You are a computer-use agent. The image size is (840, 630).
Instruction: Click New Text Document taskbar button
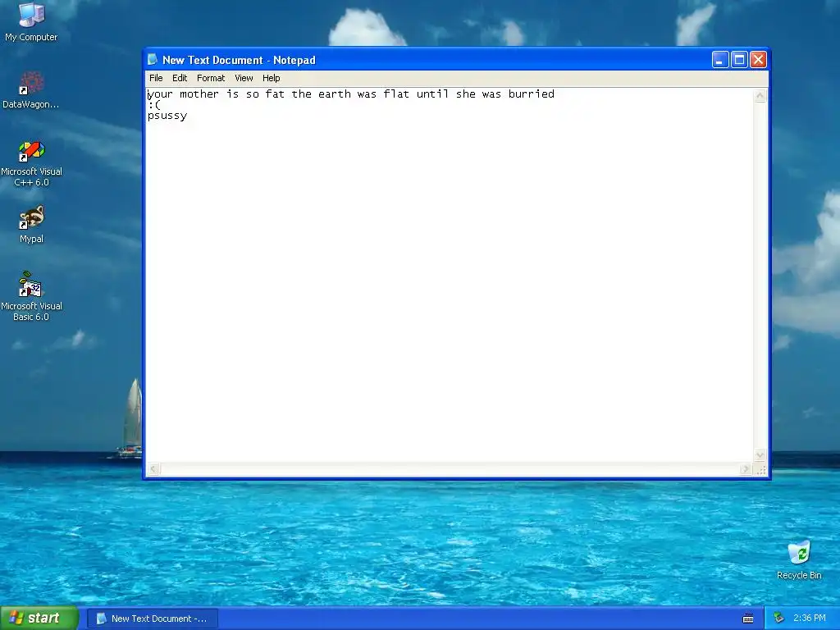tap(153, 619)
